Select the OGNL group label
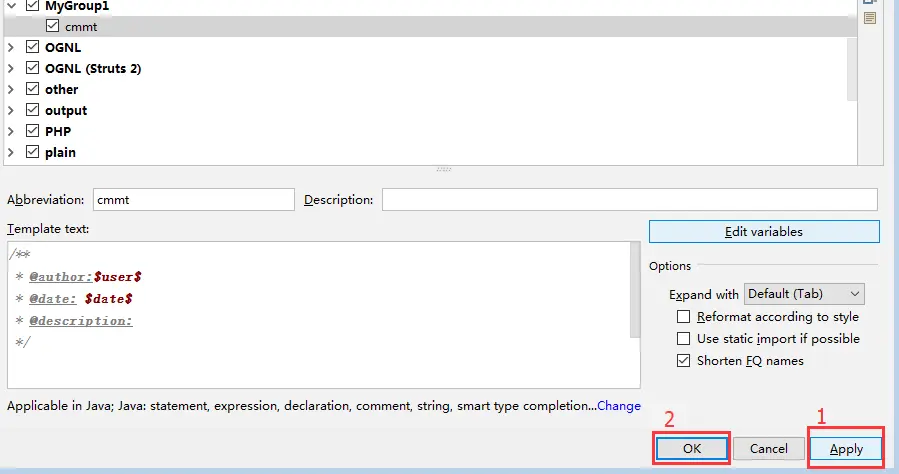This screenshot has width=899, height=474. [63, 47]
